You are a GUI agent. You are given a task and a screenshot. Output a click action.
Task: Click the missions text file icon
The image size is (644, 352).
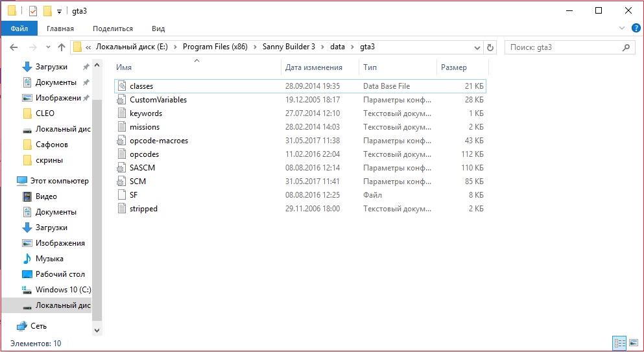pos(121,126)
